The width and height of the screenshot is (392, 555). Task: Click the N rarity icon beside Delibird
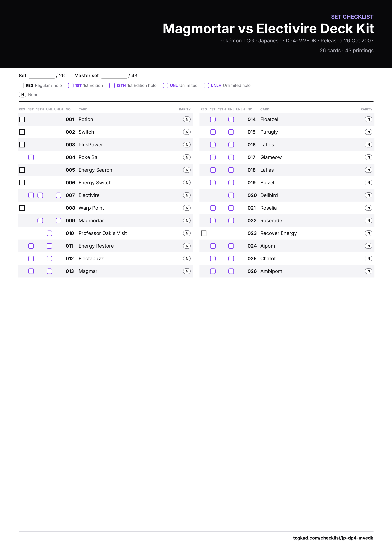[x=369, y=195]
